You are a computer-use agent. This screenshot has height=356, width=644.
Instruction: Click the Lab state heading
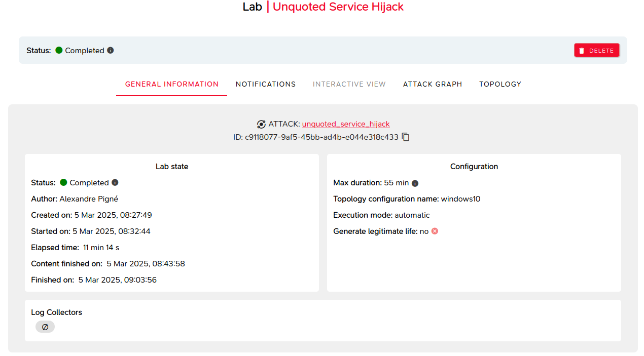click(x=172, y=167)
